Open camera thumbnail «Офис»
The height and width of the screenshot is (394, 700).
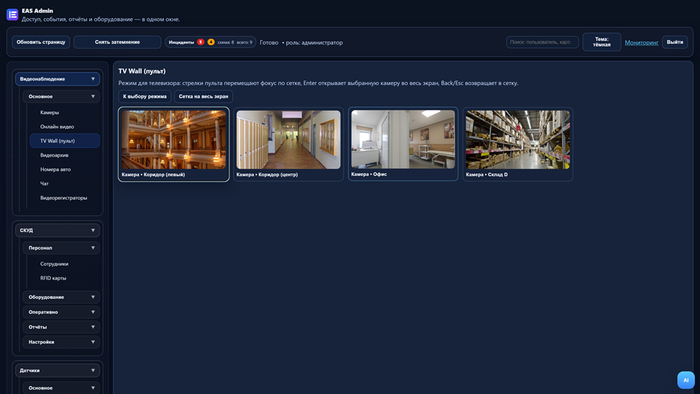(403, 144)
